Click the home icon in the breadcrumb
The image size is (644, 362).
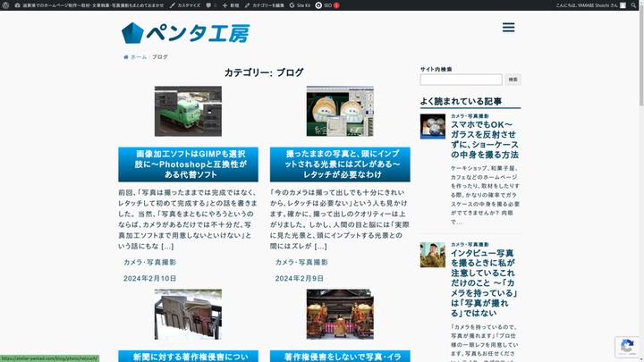point(126,57)
